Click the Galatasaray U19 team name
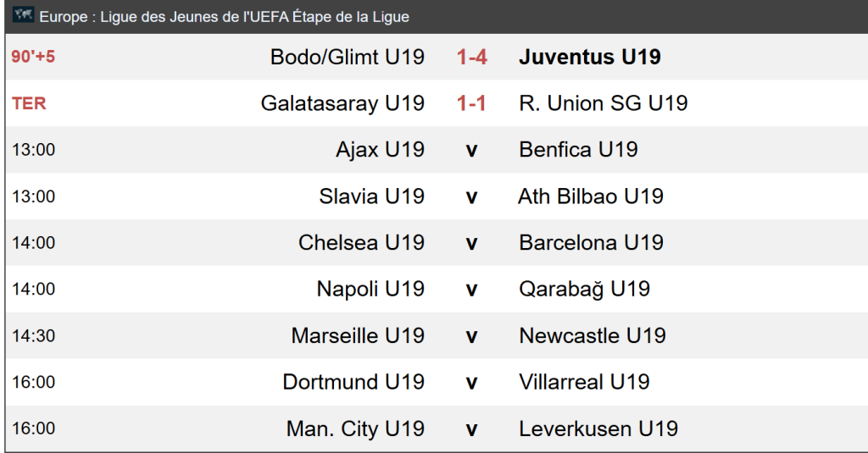Image resolution: width=868 pixels, height=453 pixels. tap(342, 104)
